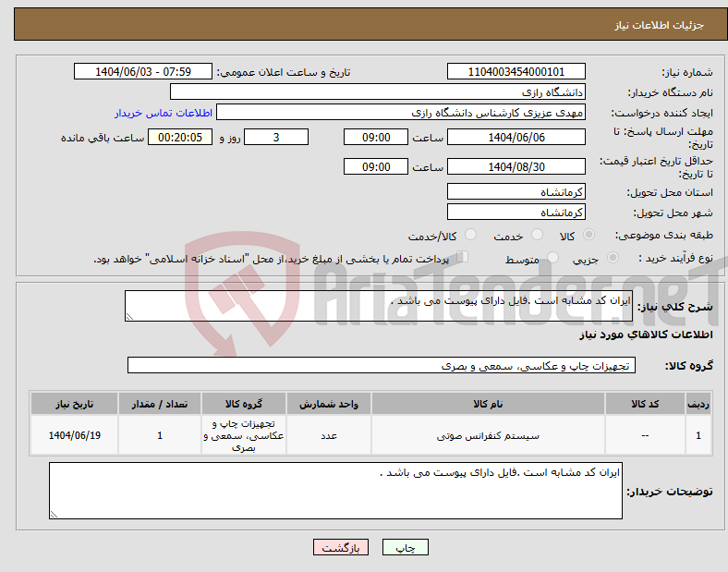728x572 pixels.
Task: Click the need date cell 1404/06/19
Action: click(74, 435)
